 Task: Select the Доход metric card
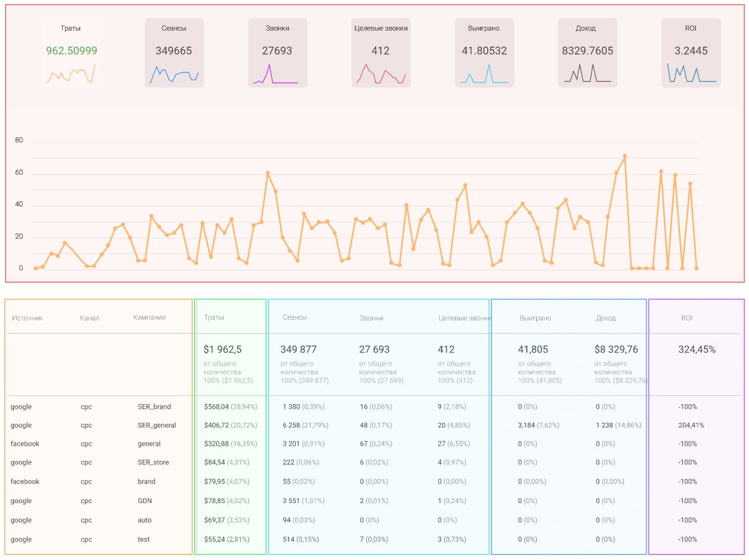click(587, 52)
